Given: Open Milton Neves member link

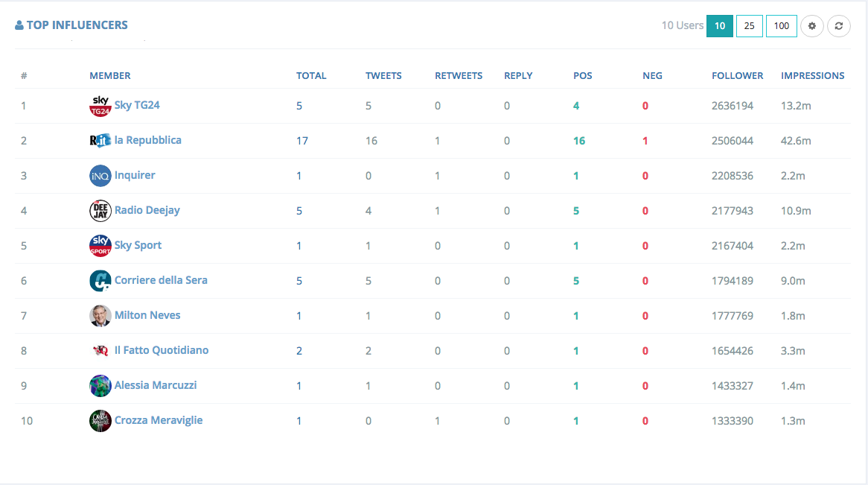Looking at the screenshot, I should pos(147,315).
